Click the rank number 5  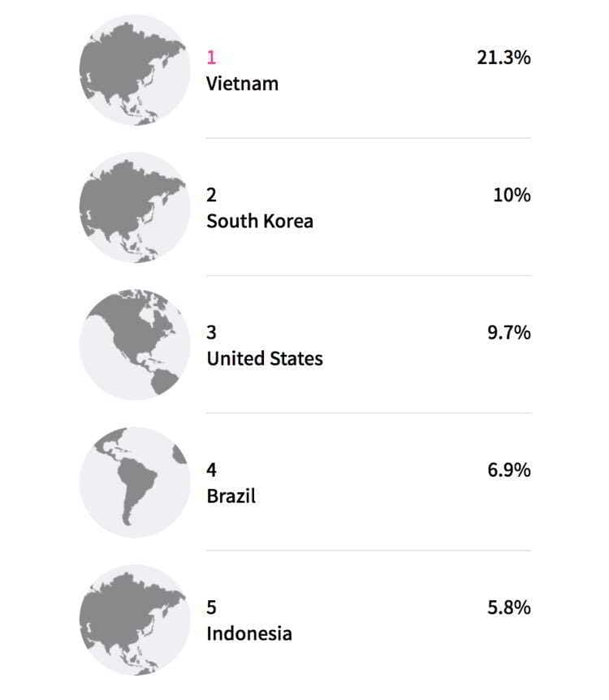(x=212, y=607)
